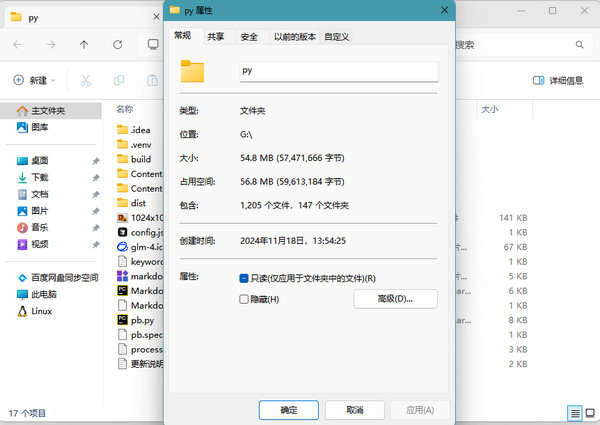
Task: Switch to the 共享 tab
Action: 216,37
